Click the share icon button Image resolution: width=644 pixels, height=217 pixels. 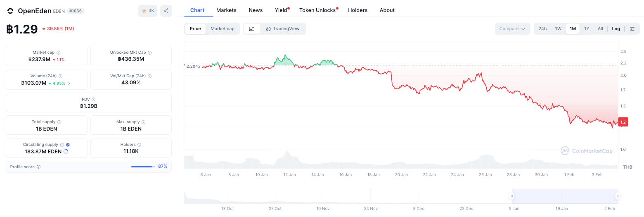point(166,11)
